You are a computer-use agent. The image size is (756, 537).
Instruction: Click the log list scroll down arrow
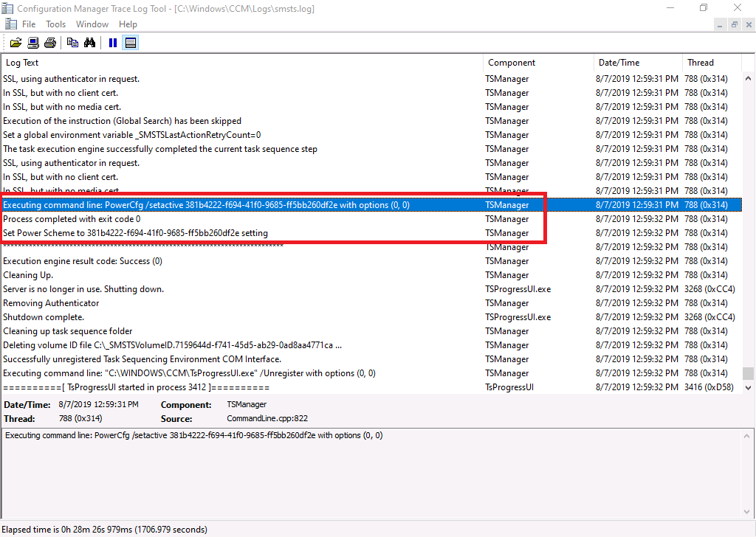click(x=749, y=387)
